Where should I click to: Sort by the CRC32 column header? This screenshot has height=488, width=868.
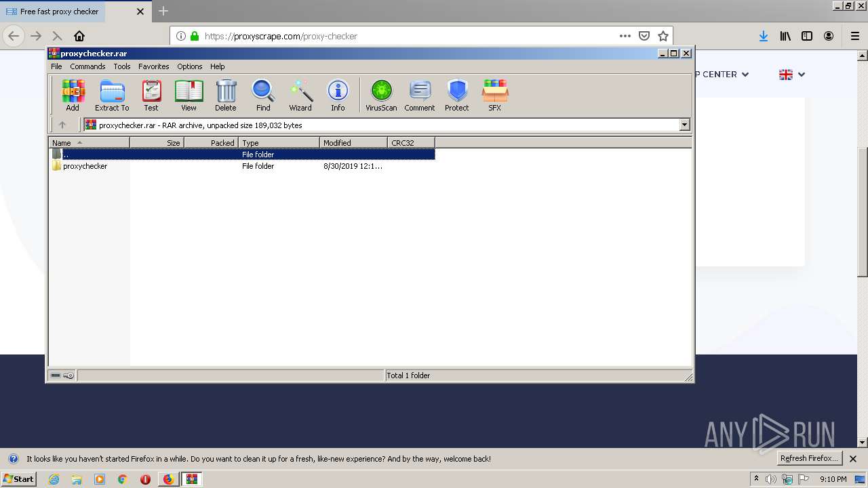(411, 143)
